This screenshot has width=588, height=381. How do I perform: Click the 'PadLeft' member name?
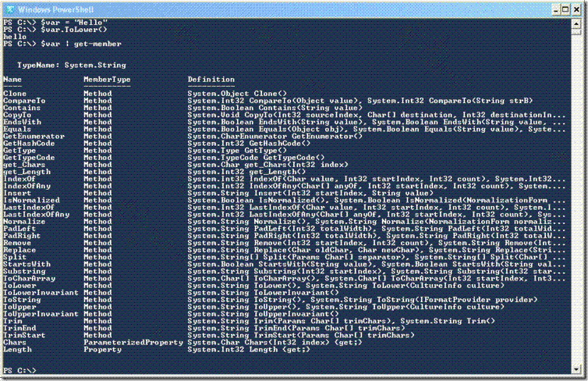[x=19, y=229]
